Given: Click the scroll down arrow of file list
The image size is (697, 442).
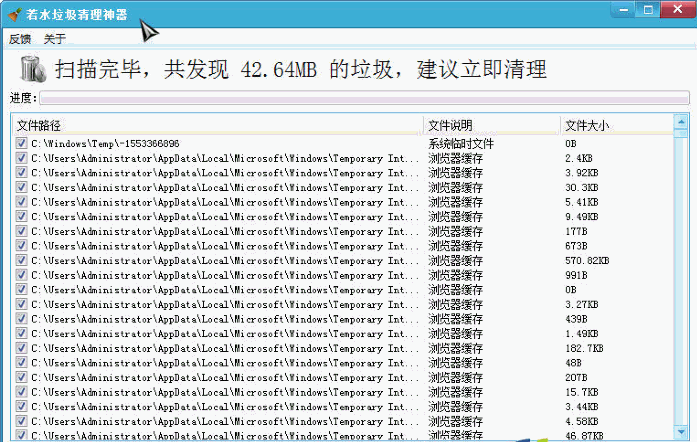Looking at the screenshot, I should (681, 431).
